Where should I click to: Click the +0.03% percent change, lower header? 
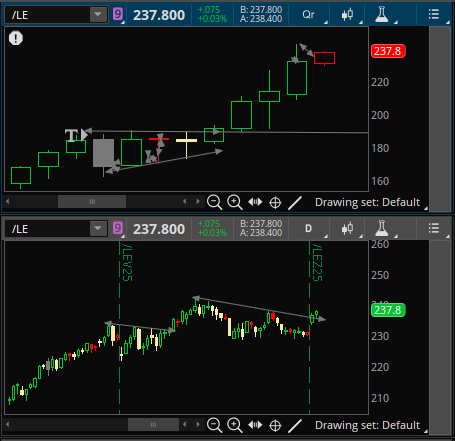tap(212, 233)
